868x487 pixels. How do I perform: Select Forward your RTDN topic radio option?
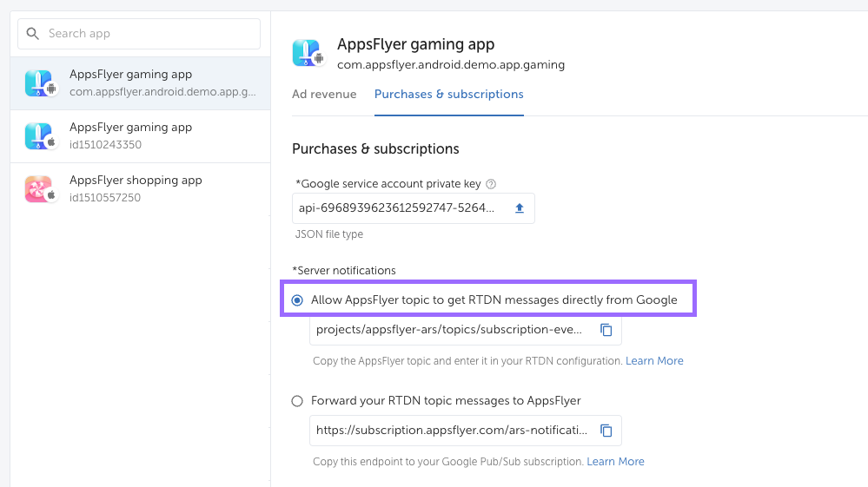[x=297, y=401]
